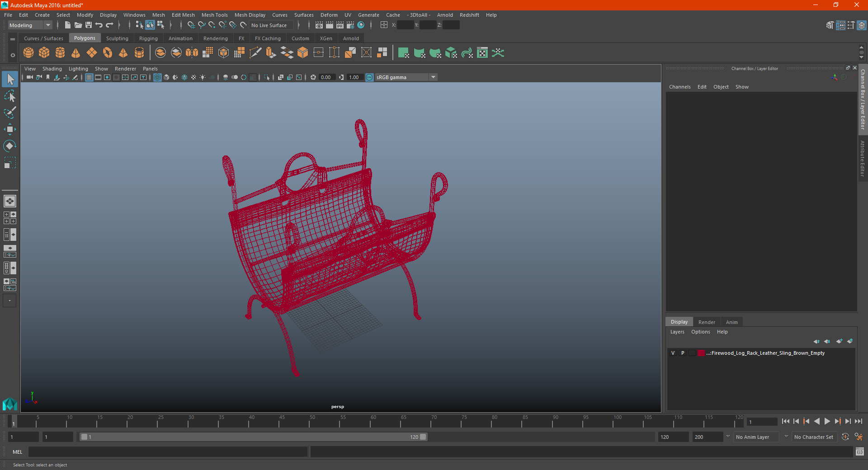Click the Undo arrow icon
This screenshot has width=868, height=470.
coord(99,25)
